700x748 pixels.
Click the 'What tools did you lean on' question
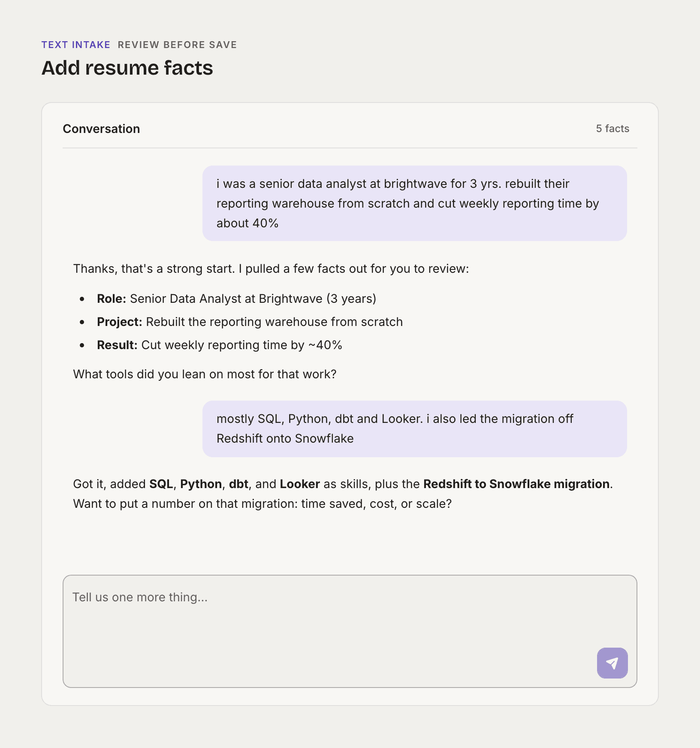coord(205,374)
